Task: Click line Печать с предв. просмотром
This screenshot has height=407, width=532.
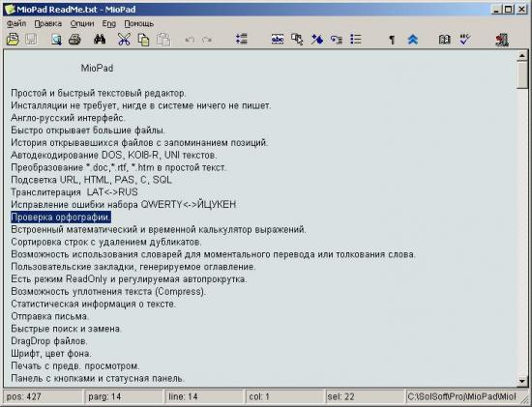Action: [75, 366]
